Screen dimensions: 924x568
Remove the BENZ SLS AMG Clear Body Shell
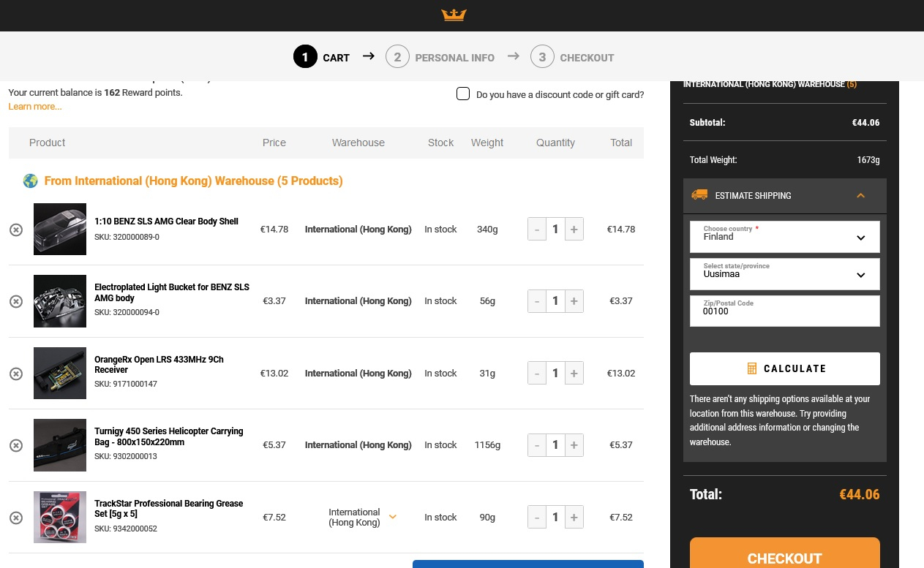click(x=16, y=230)
